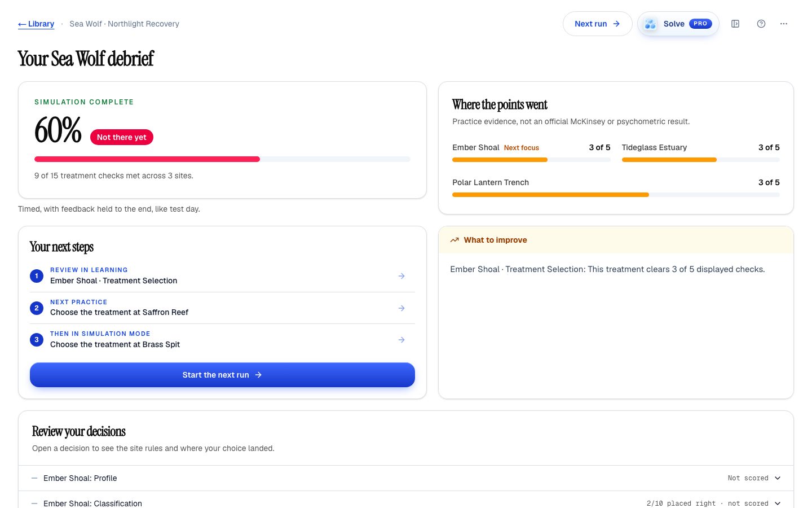The height and width of the screenshot is (508, 812).
Task: Click arrow beside Brass Spit step
Action: point(401,340)
